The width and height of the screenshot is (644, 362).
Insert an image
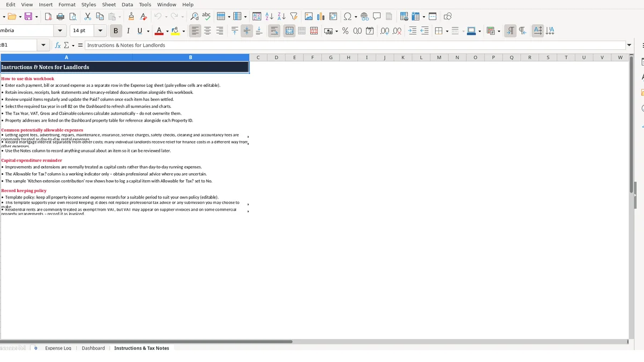tap(309, 17)
